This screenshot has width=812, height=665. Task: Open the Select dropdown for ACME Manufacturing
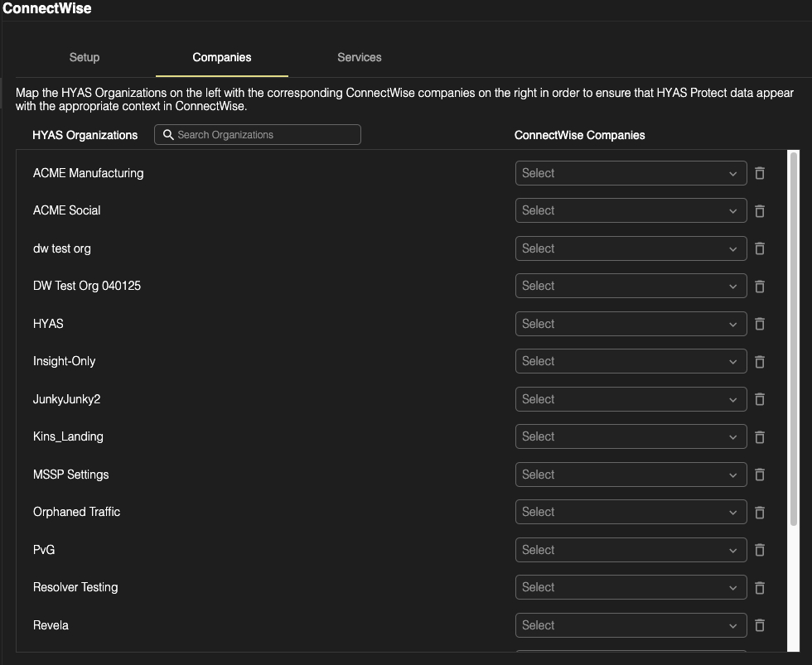631,173
